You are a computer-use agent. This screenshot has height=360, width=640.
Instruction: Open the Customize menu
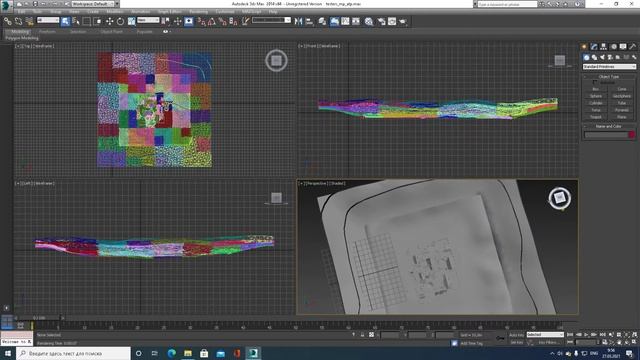point(225,11)
